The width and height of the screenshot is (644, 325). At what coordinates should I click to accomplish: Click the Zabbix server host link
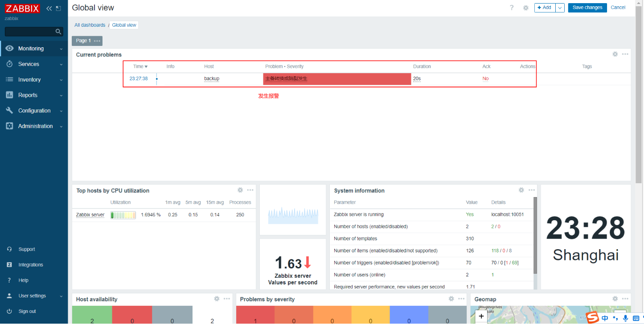click(90, 215)
